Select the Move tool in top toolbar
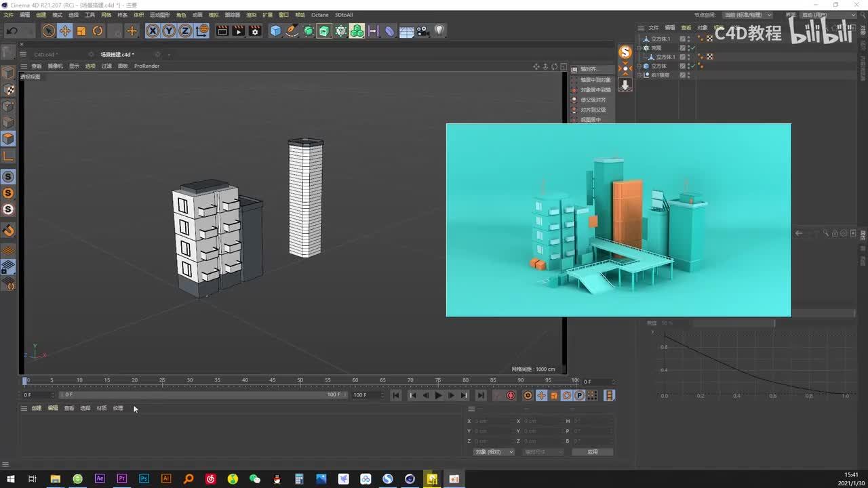868x488 pixels. click(x=65, y=30)
